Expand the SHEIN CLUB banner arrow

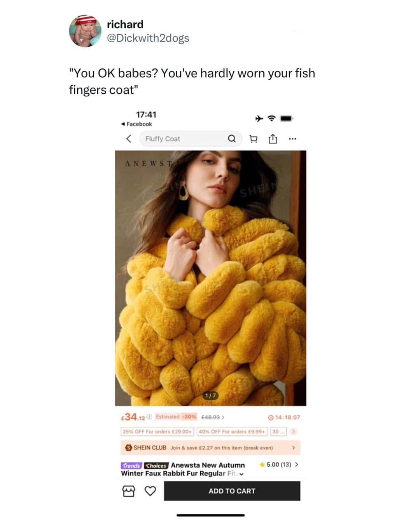point(293,448)
